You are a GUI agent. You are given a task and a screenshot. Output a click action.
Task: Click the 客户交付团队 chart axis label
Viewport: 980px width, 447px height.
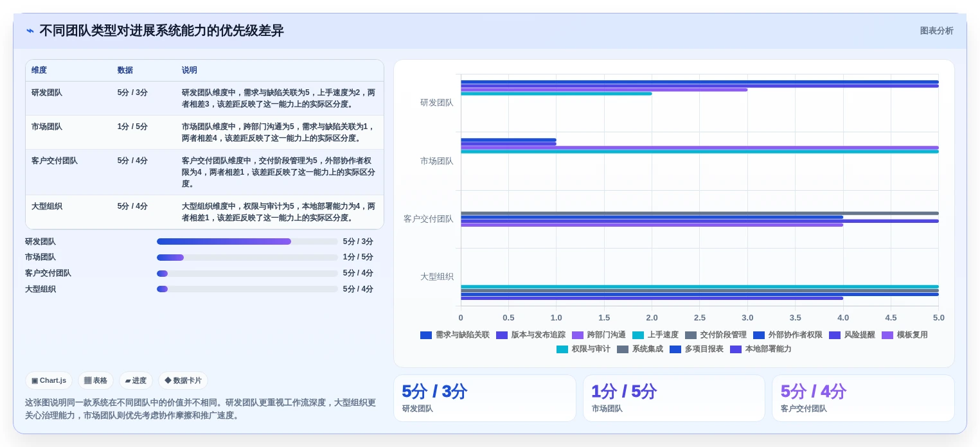tap(429, 219)
